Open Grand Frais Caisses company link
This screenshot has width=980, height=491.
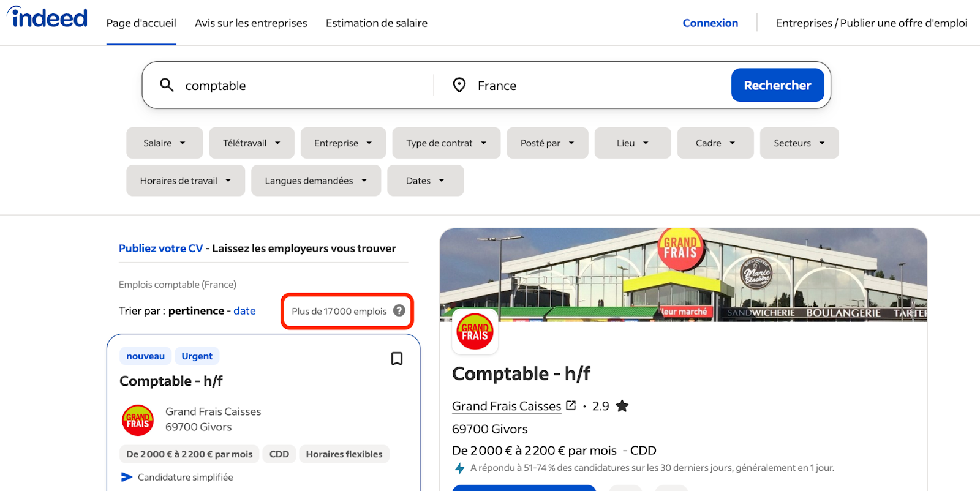pyautogui.click(x=507, y=406)
